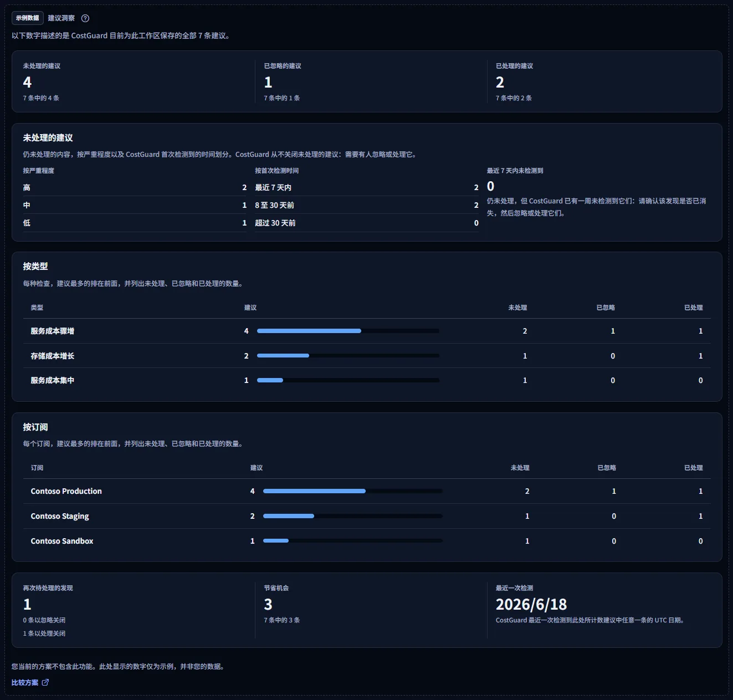Click the 按首次检测时间 column label
The width and height of the screenshot is (733, 700).
pyautogui.click(x=277, y=171)
